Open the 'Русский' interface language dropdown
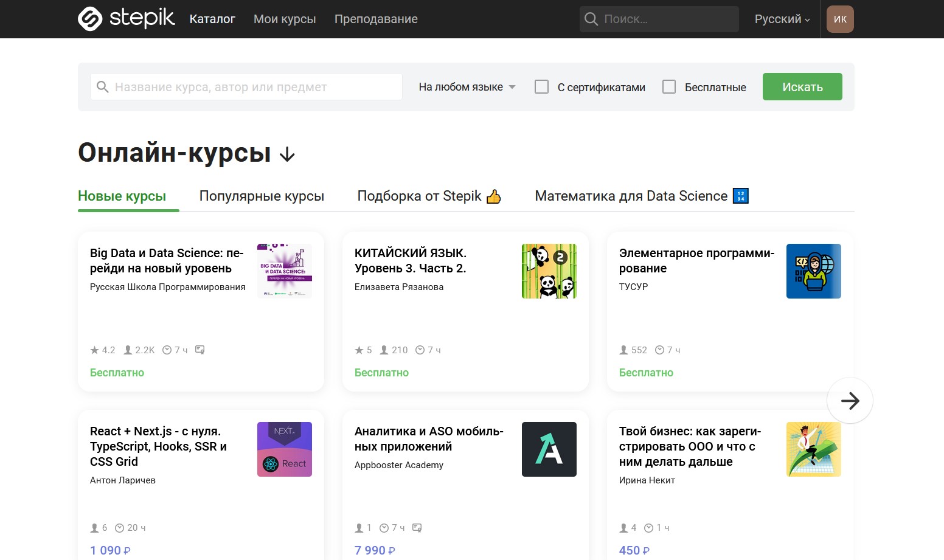Image resolution: width=944 pixels, height=560 pixels. click(782, 19)
